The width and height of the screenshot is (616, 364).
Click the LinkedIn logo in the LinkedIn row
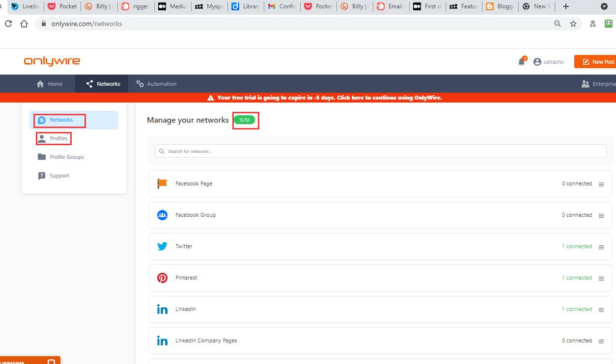coord(162,309)
